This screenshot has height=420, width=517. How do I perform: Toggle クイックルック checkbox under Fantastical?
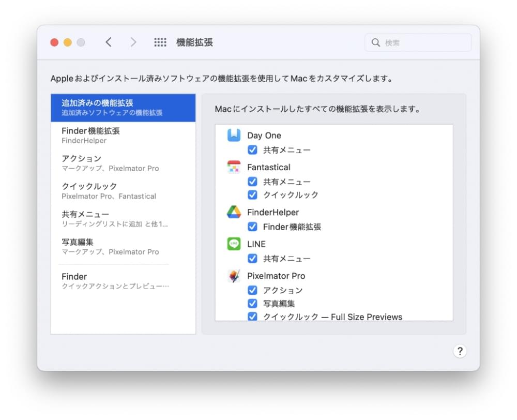click(x=252, y=195)
